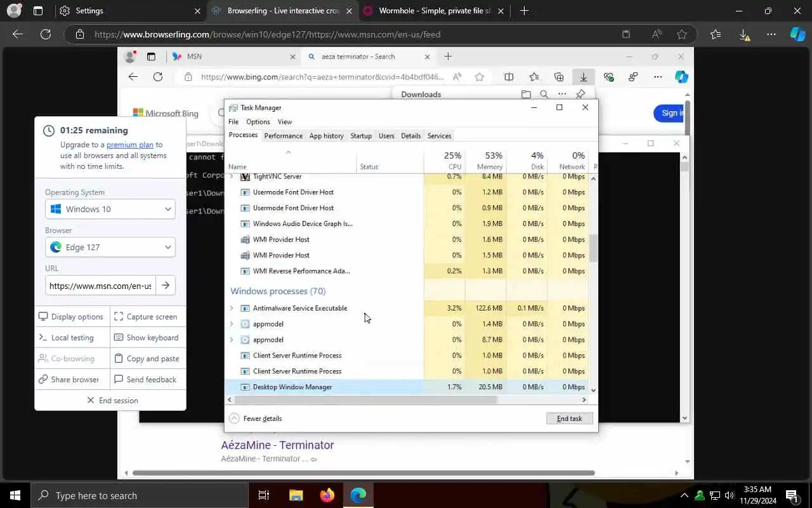The width and height of the screenshot is (812, 508).
Task: Click outer Edge favorites star in address bar
Action: (682, 34)
